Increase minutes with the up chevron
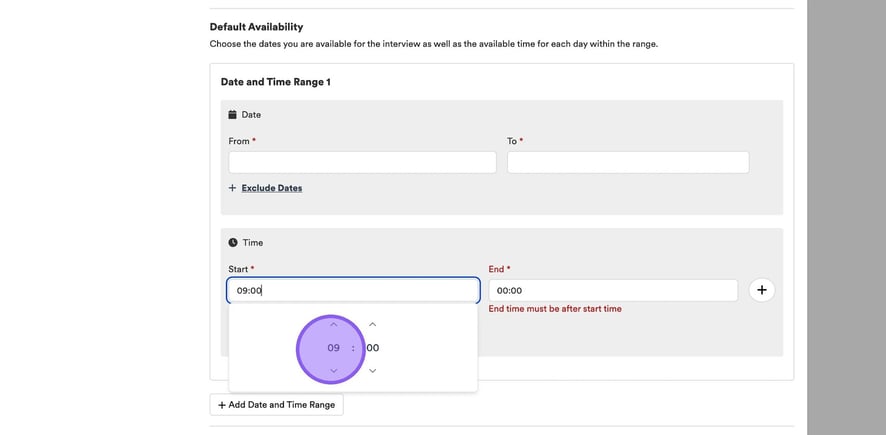The width and height of the screenshot is (886, 435). pos(372,324)
